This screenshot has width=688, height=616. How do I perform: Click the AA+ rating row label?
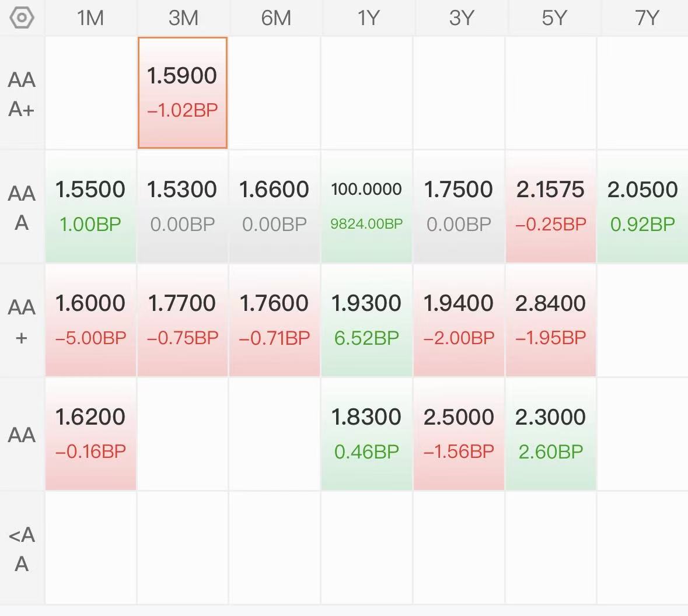pyautogui.click(x=22, y=321)
